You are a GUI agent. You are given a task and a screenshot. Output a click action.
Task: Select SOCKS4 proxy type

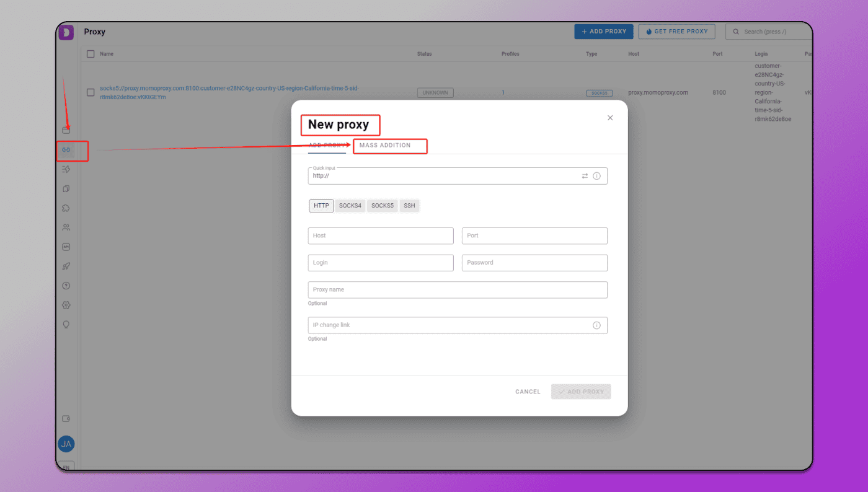click(350, 206)
